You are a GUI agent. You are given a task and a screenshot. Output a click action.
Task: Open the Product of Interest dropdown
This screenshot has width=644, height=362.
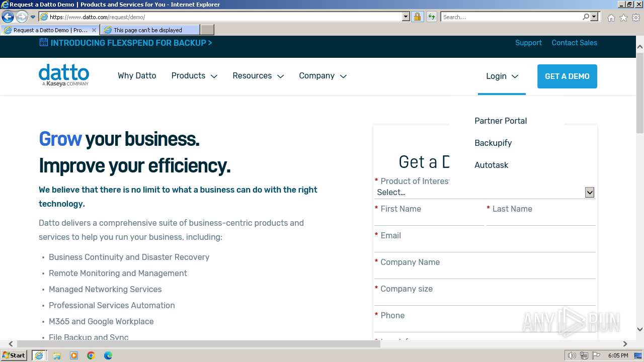point(485,192)
